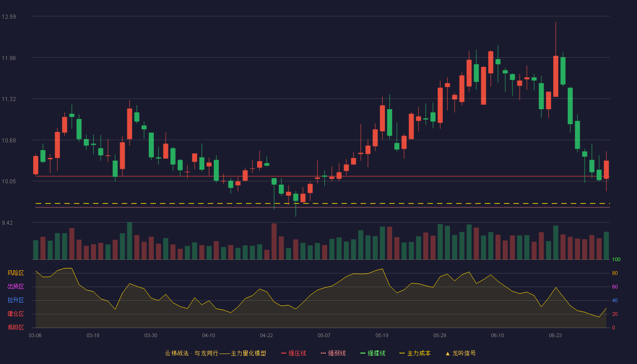Toggle the 强撑线 legend entry

373,353
